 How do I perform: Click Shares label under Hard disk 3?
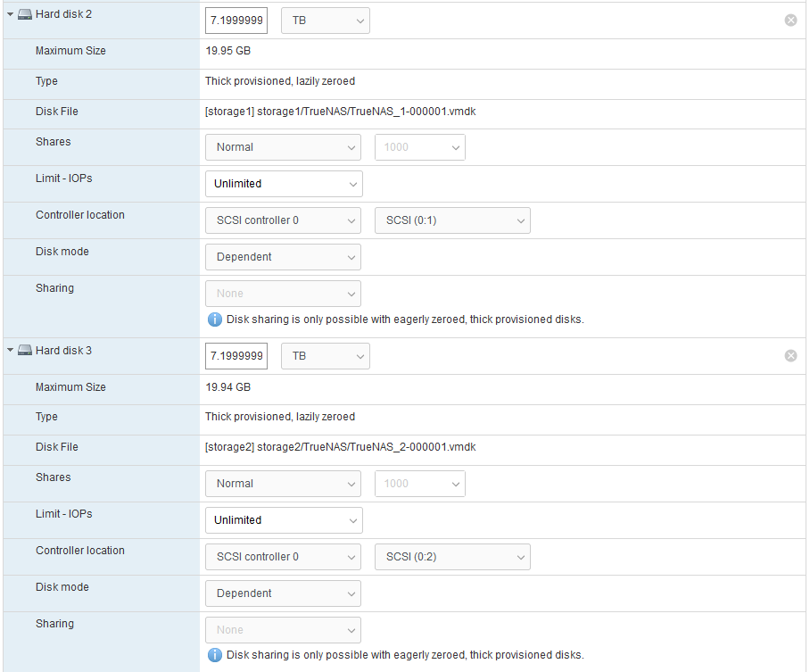[54, 477]
